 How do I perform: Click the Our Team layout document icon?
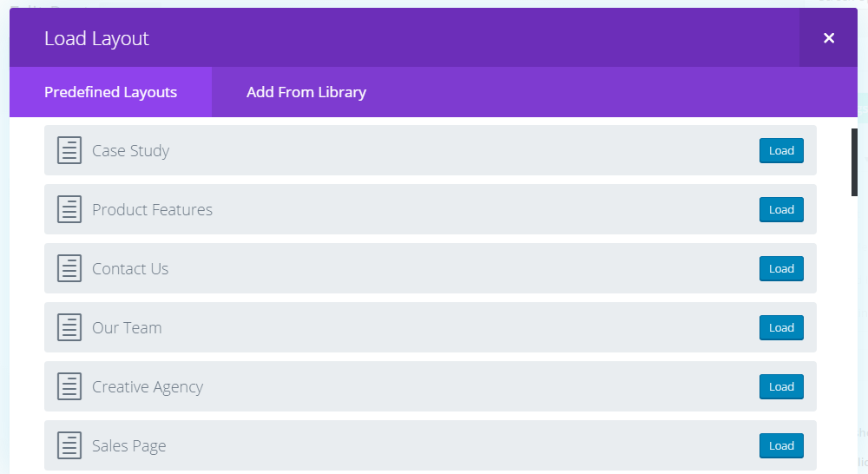point(69,327)
